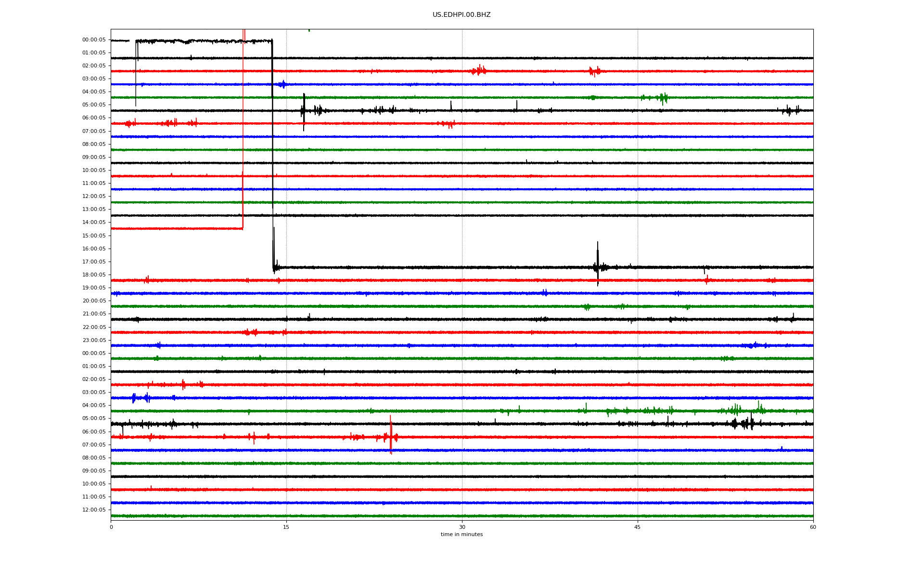This screenshot has height=578, width=924.
Task: Click the green burst near minute 47 at top
Action: click(x=663, y=98)
